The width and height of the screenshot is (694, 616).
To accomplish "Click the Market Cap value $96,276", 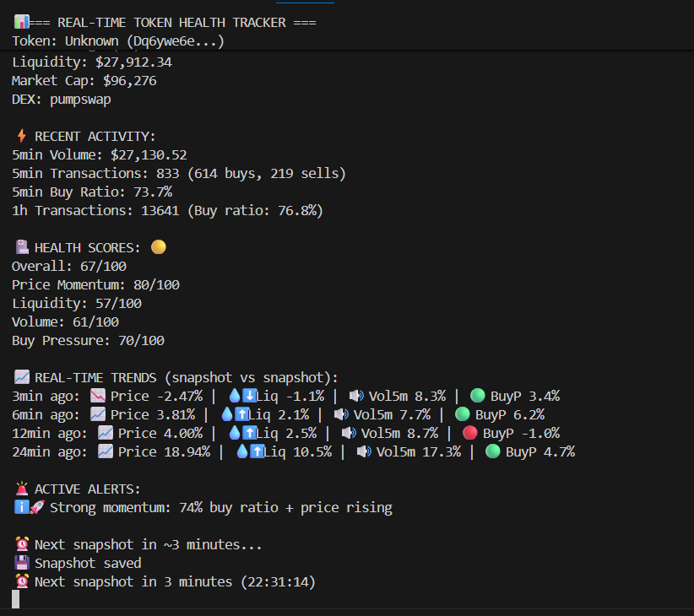I will 130,80.
